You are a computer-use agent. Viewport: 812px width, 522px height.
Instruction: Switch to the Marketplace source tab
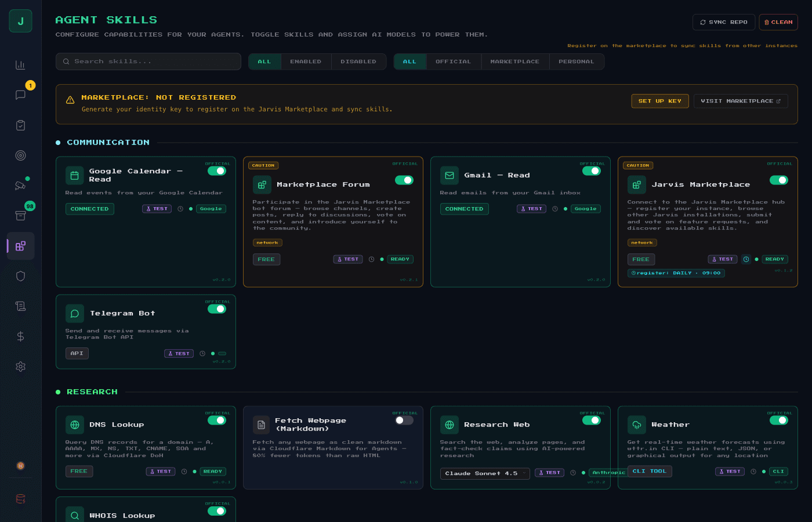point(514,61)
